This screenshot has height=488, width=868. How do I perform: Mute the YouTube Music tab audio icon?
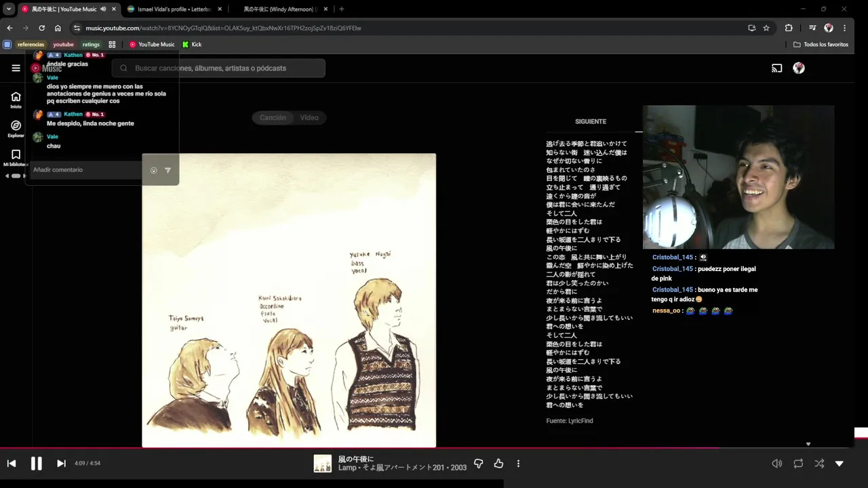(103, 9)
